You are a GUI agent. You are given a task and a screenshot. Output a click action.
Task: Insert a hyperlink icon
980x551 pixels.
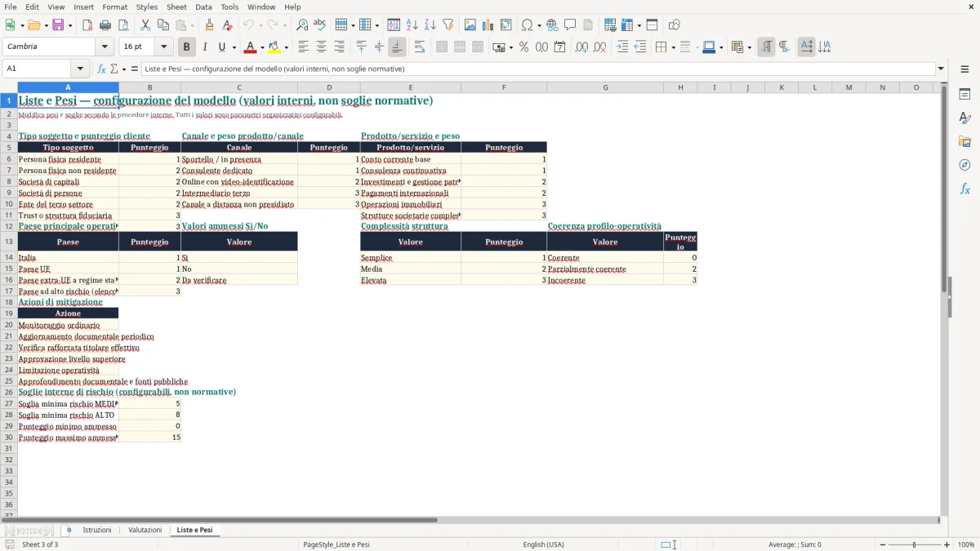552,25
